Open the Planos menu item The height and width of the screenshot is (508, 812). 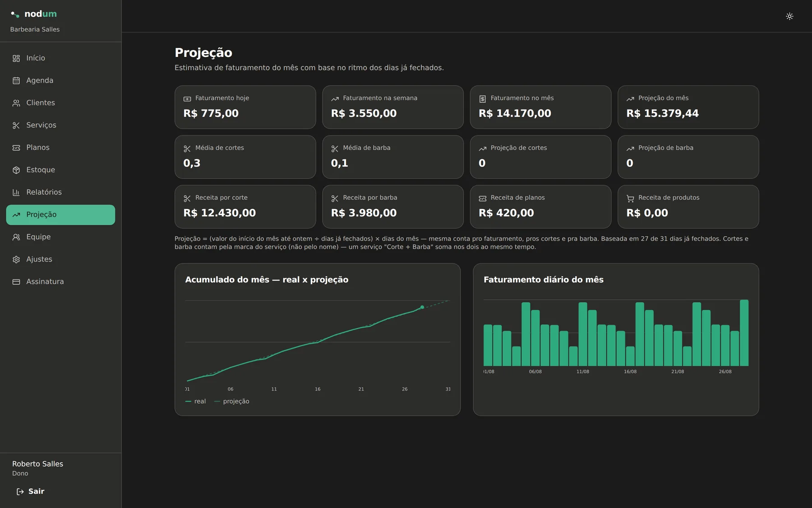pos(60,148)
